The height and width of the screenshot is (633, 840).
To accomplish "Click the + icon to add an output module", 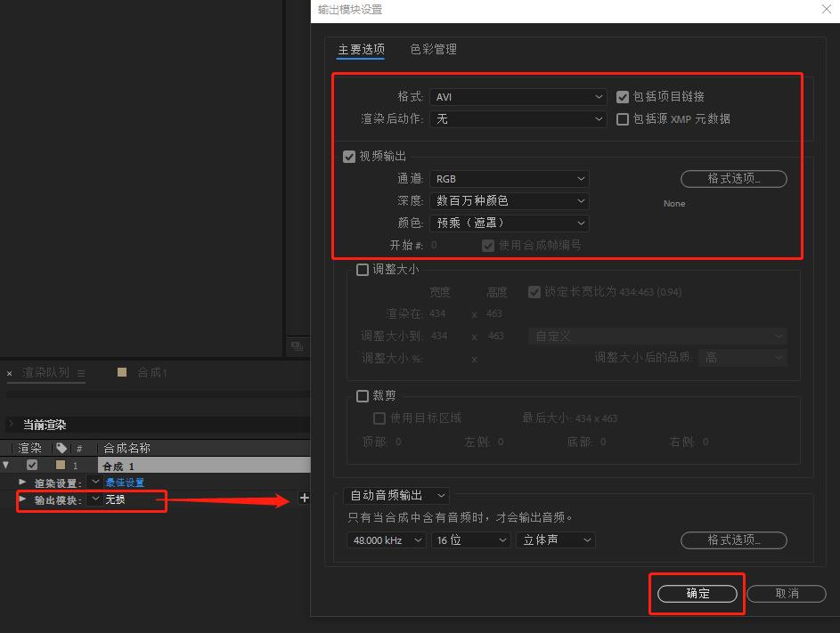I will coord(304,499).
